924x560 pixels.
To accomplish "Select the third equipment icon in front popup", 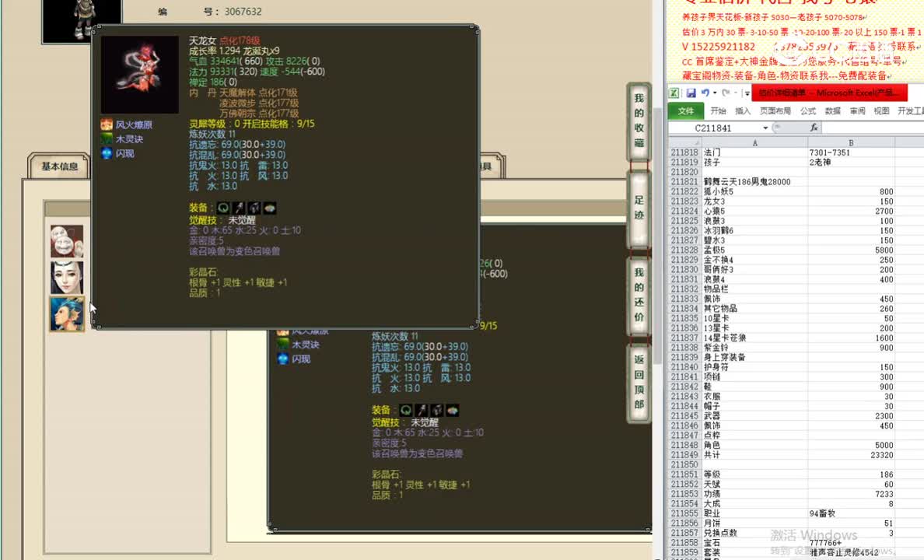I will [x=254, y=208].
